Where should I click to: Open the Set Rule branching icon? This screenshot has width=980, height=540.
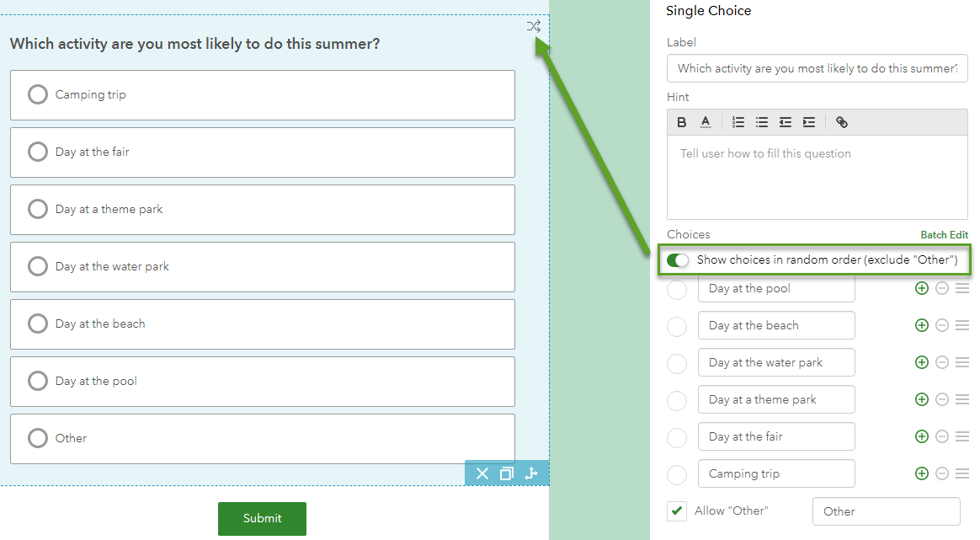[x=531, y=473]
